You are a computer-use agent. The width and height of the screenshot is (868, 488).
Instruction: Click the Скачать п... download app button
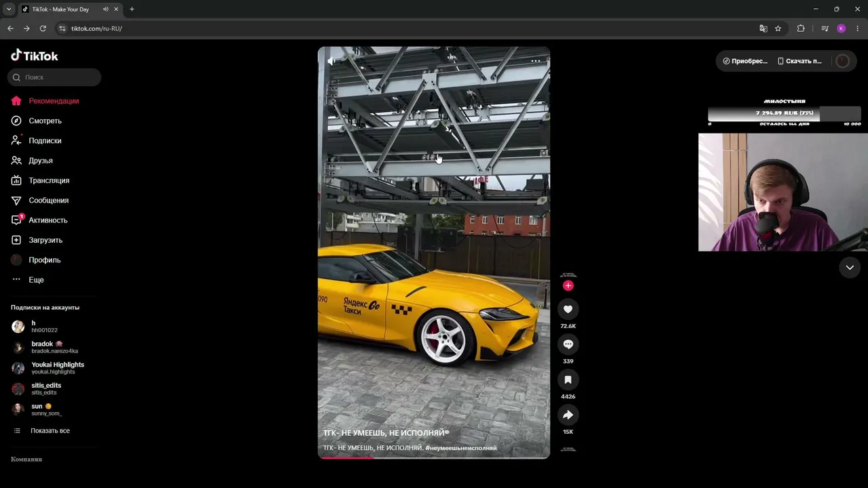(x=800, y=61)
